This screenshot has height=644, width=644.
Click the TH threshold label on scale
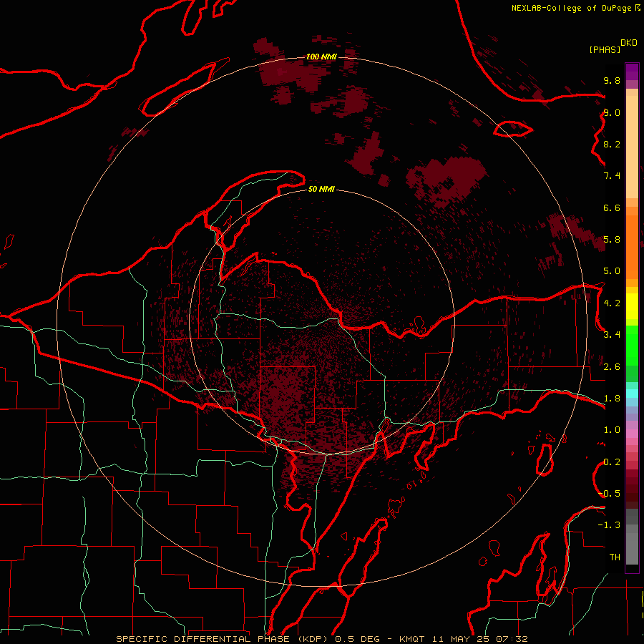pyautogui.click(x=615, y=557)
